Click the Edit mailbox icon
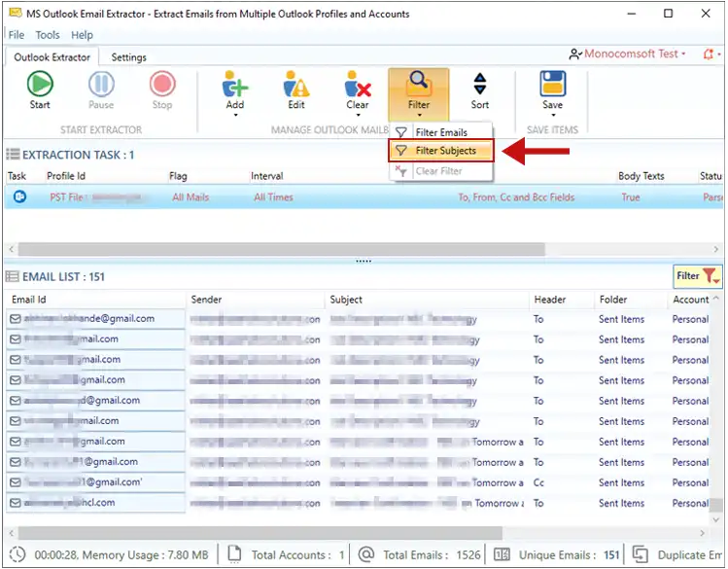Screen dimensions: 728x569 [x=296, y=84]
